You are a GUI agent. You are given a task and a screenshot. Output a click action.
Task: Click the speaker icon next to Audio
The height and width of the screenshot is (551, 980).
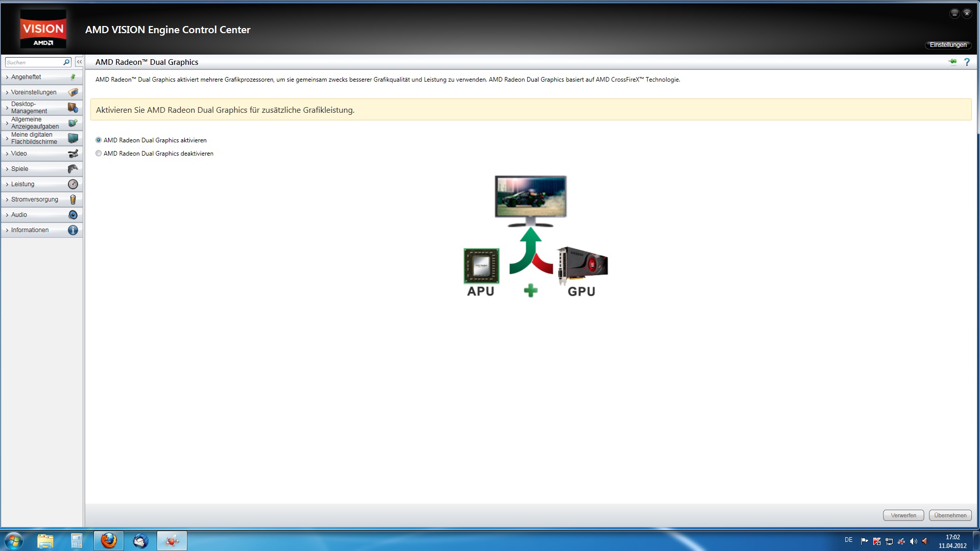73,215
